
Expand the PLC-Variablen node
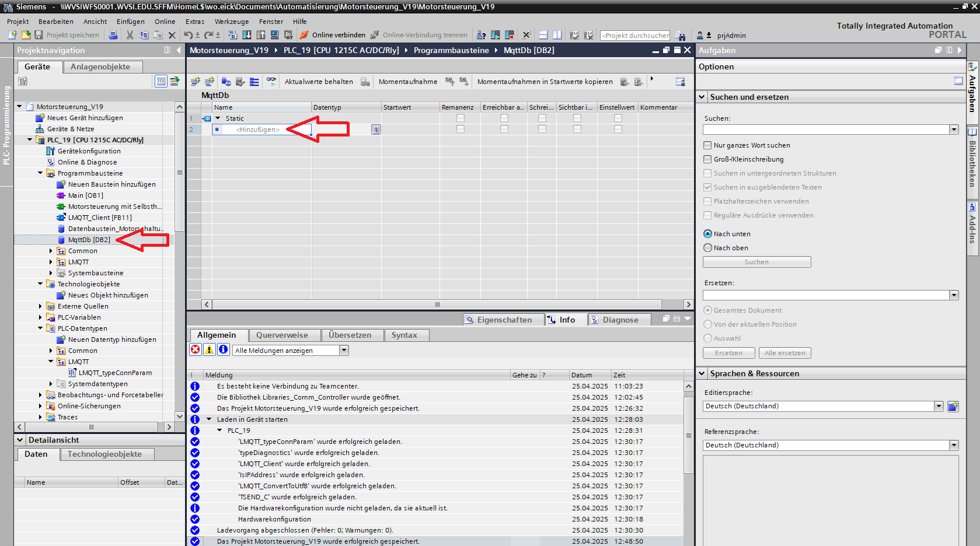[40, 317]
